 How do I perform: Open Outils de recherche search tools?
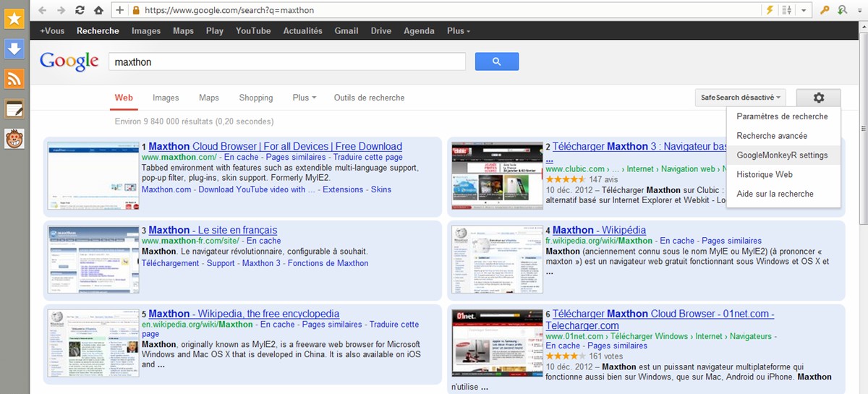pyautogui.click(x=370, y=98)
